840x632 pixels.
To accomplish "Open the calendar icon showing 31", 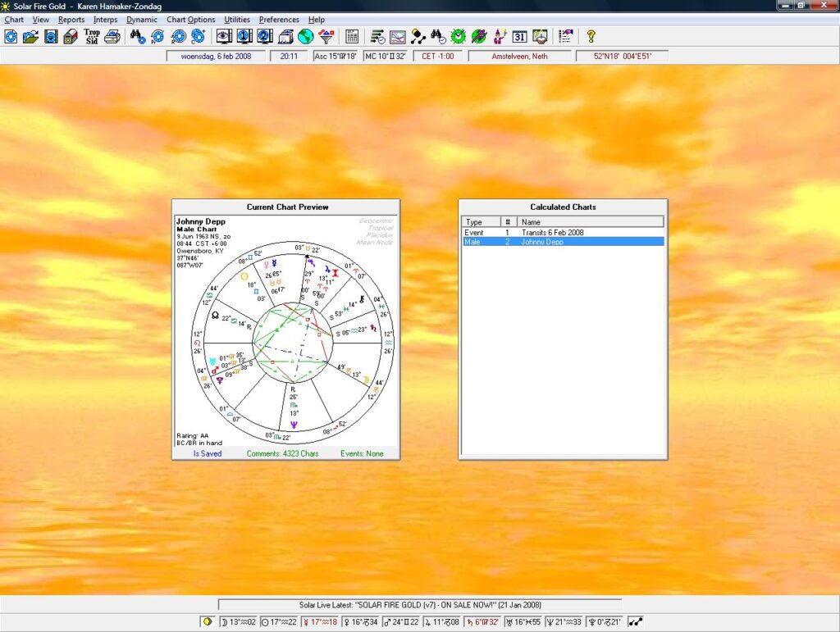I will (x=519, y=36).
